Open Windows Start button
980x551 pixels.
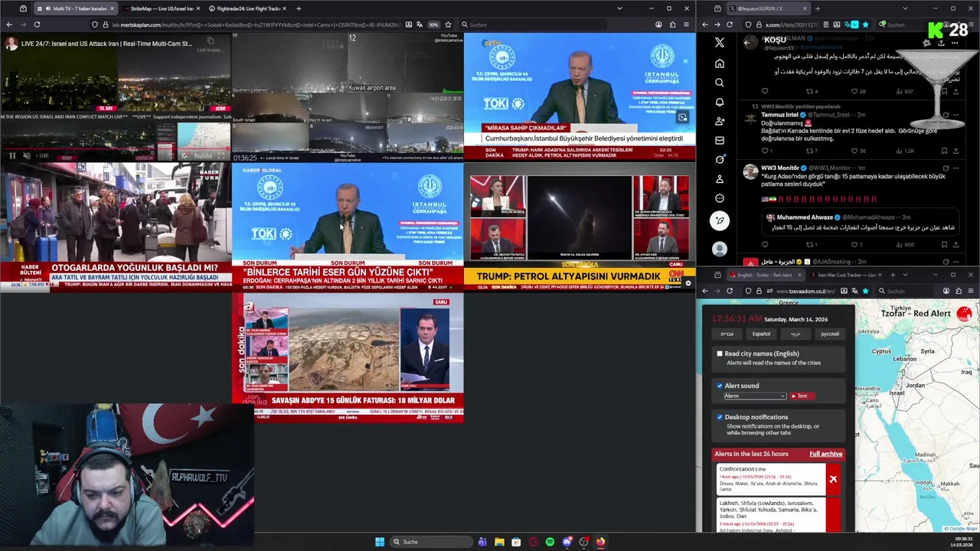[x=380, y=542]
